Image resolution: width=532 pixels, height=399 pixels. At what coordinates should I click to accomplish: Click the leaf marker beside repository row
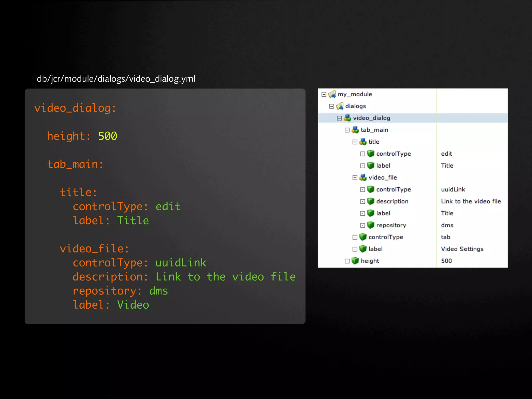point(363,225)
